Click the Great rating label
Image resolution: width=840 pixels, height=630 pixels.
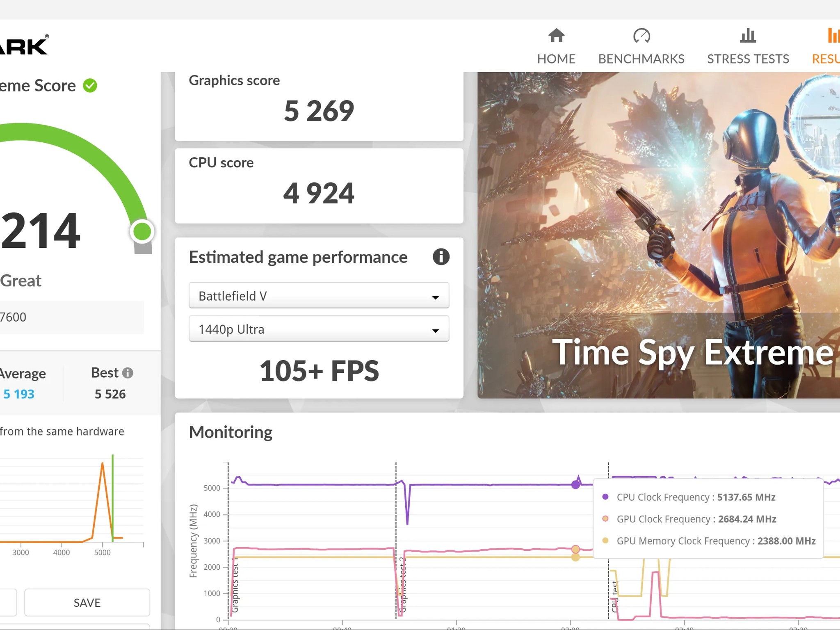click(21, 281)
